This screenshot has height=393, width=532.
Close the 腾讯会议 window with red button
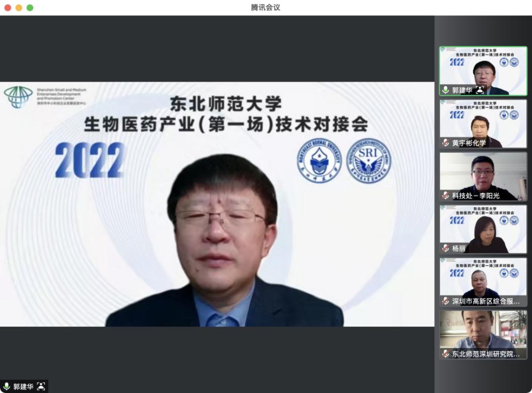point(8,8)
